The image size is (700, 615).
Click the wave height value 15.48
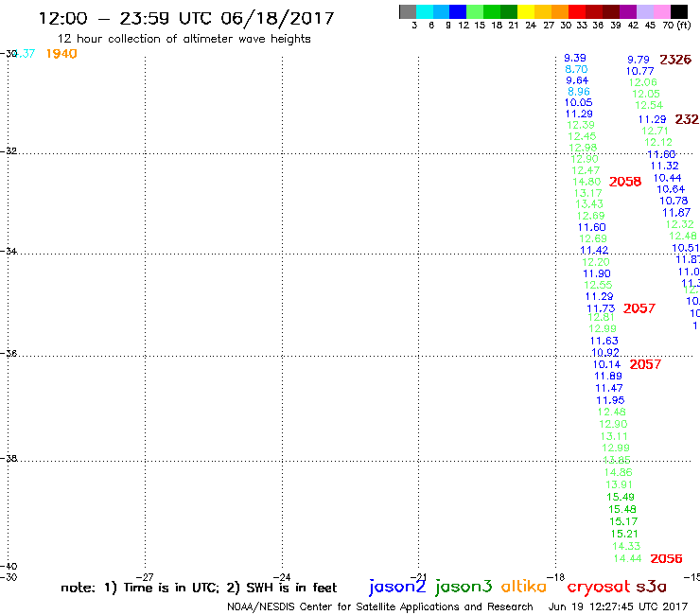(x=622, y=509)
